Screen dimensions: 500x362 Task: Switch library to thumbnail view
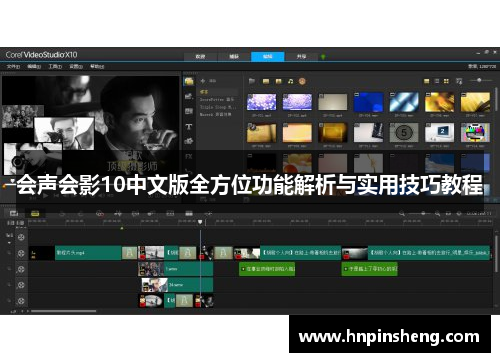coord(446,81)
